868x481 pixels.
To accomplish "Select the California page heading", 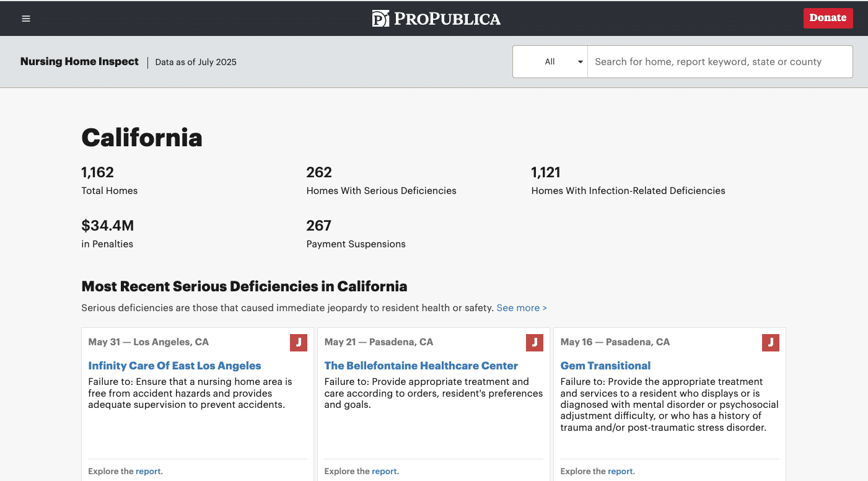I will 141,138.
